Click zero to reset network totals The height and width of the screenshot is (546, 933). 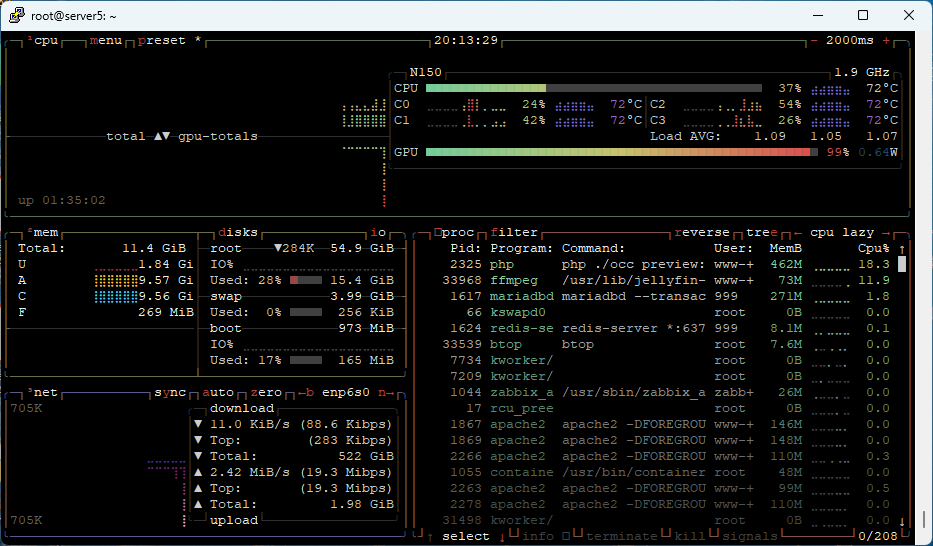pos(266,393)
